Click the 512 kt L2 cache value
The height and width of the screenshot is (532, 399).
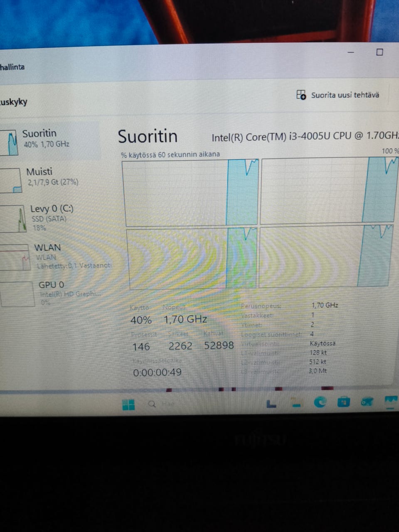click(318, 362)
